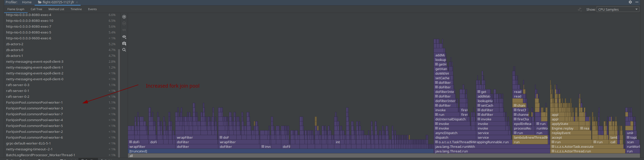Select thread http-nio-0.0.0.0-8080-exec-4
Screen dimensions: 644x160
(61, 15)
